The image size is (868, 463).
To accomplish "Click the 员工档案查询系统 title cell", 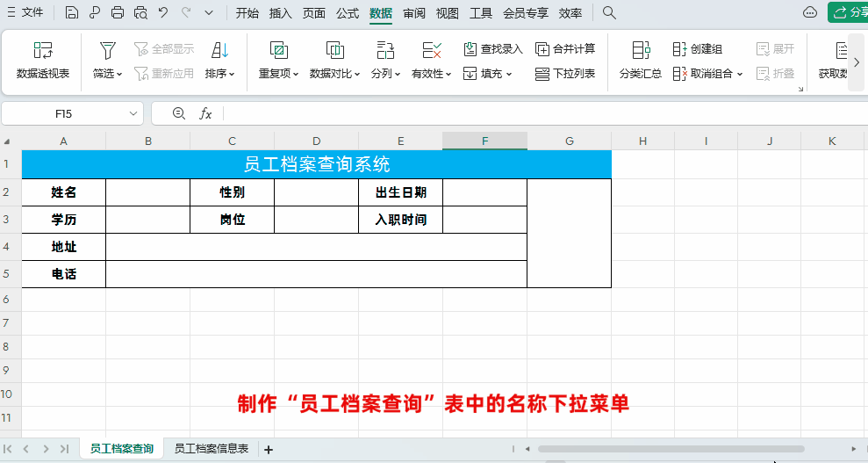I will tap(317, 164).
